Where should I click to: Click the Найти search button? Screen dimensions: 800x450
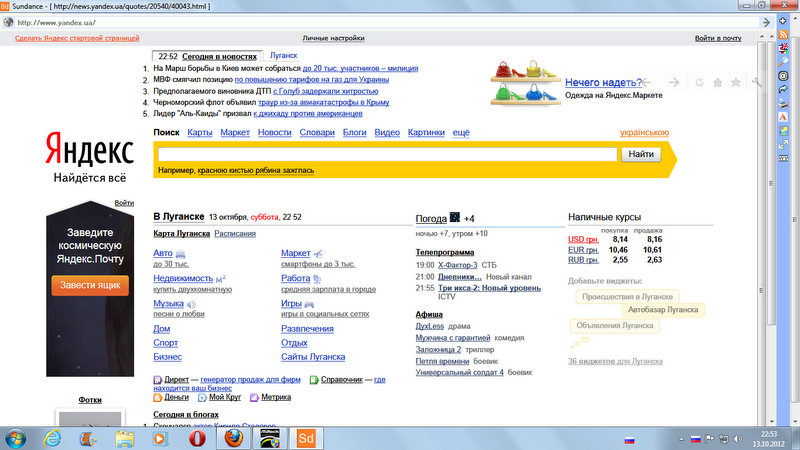click(x=641, y=154)
